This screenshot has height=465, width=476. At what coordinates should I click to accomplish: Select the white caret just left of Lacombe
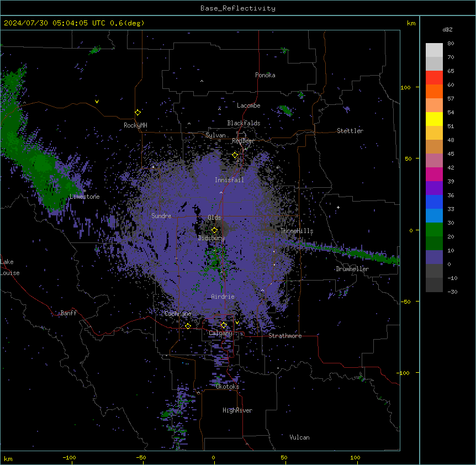point(219,108)
